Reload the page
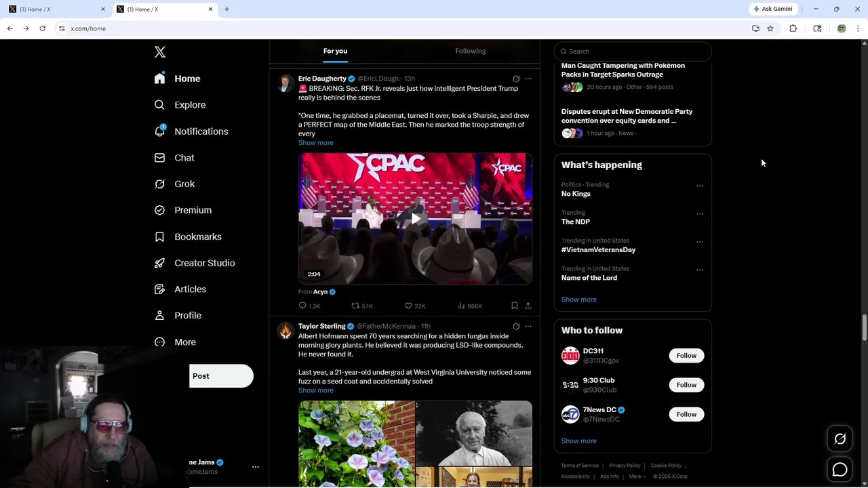The image size is (868, 488). [42, 28]
